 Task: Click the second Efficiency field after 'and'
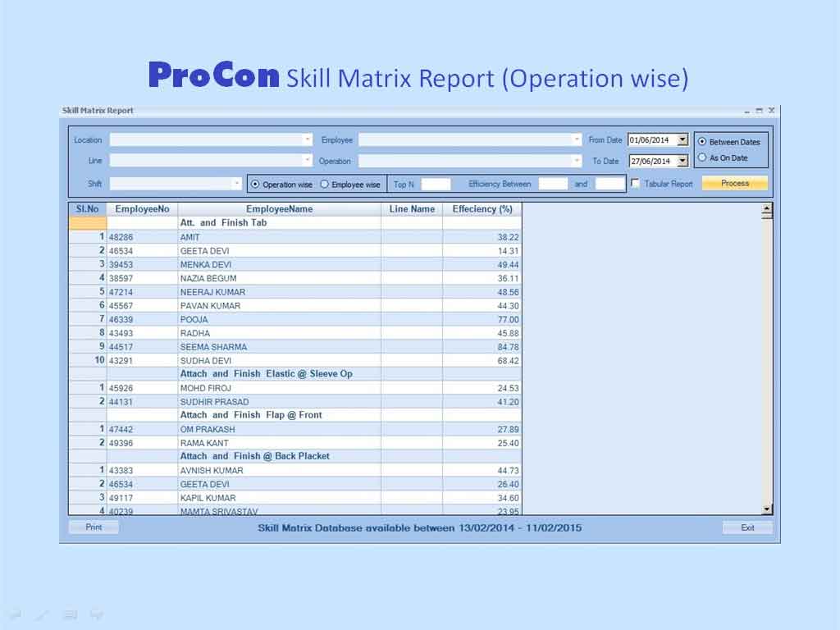609,184
